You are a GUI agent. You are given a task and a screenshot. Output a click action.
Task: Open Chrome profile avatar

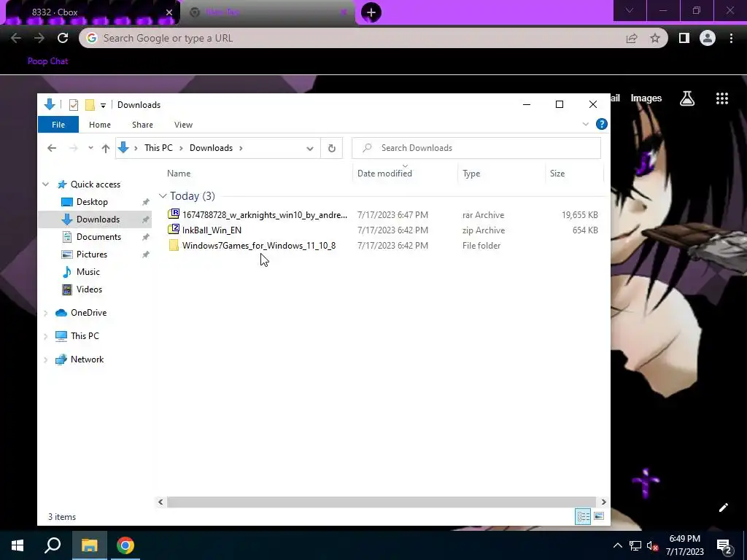click(708, 38)
